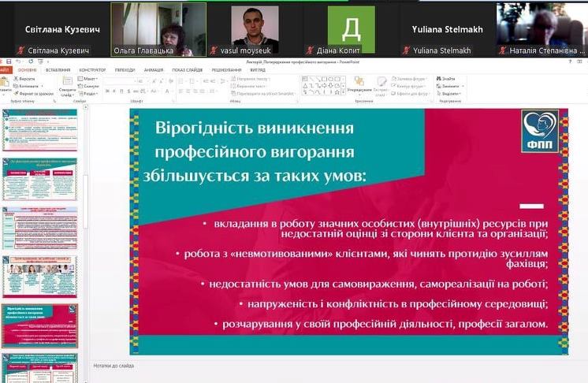Screen dimensions: 588x383
Task: Open the Макет layout dropdown
Action: pos(87,79)
